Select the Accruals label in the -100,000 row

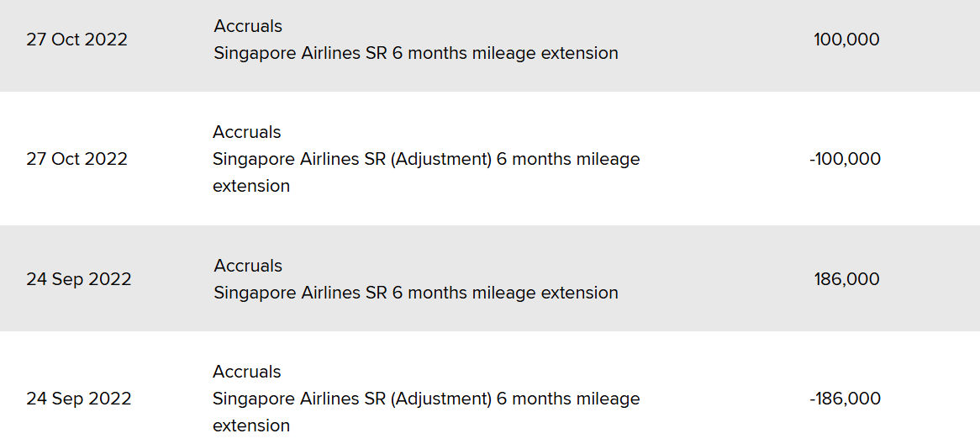pos(247,132)
